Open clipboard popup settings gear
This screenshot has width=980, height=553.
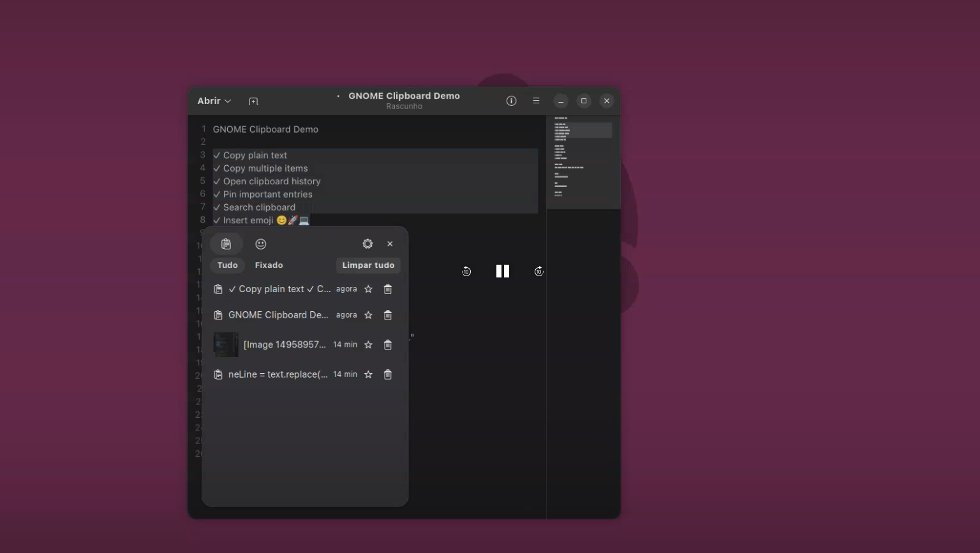(367, 244)
